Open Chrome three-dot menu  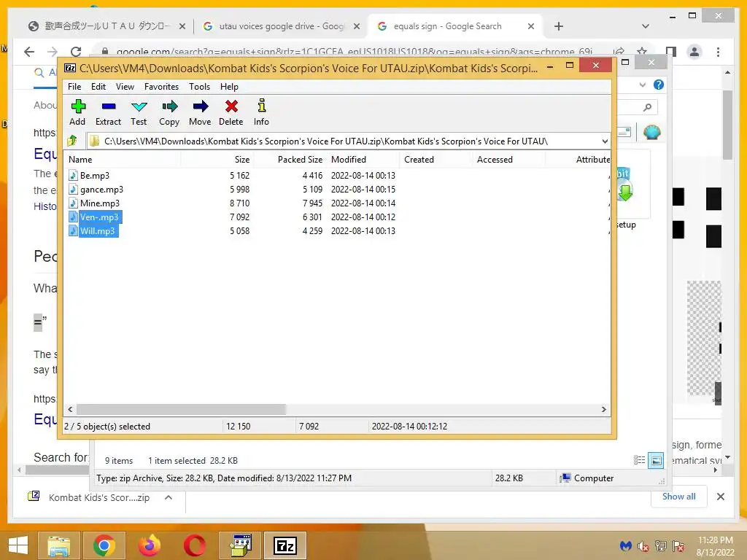pyautogui.click(x=718, y=52)
